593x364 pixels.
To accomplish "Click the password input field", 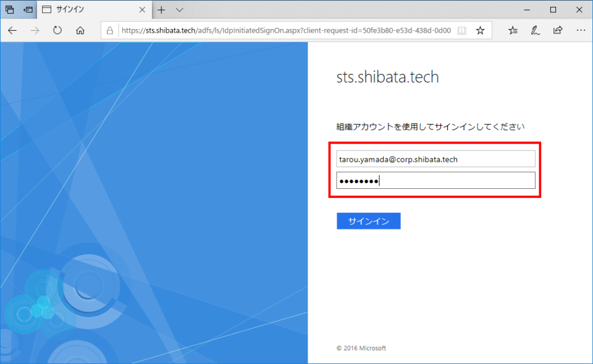I will click(435, 181).
